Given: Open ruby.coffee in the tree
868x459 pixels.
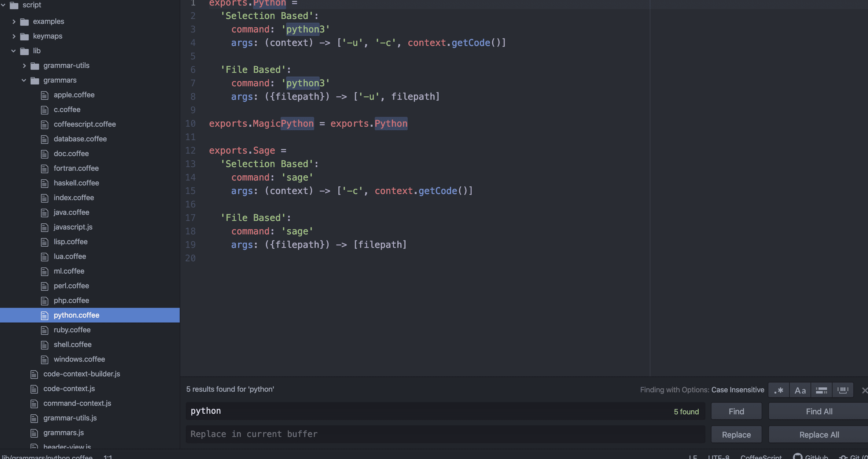Looking at the screenshot, I should tap(72, 330).
